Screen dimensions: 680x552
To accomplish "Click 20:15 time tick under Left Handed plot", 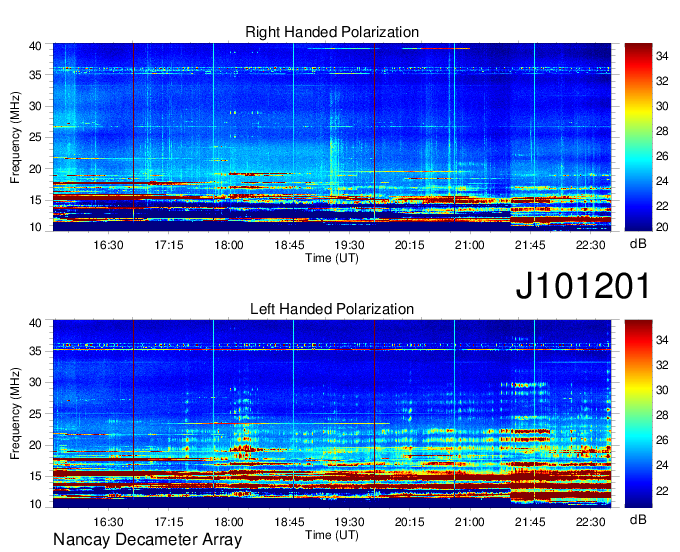I will [x=409, y=522].
